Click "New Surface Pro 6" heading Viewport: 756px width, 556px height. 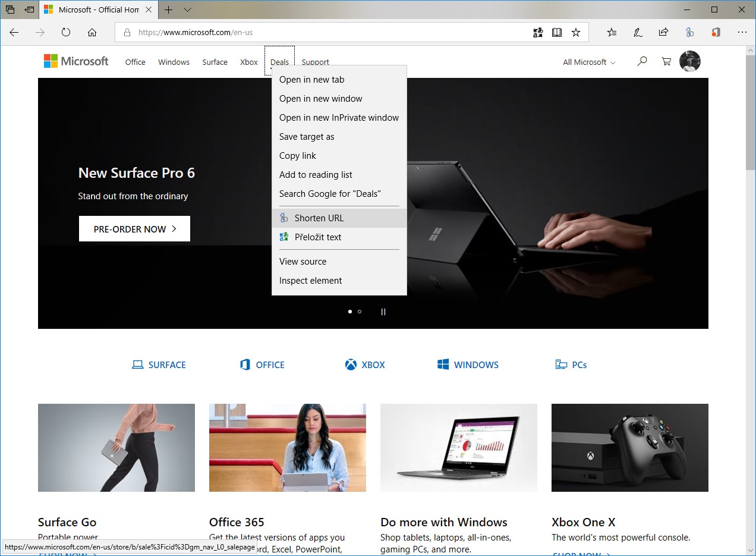137,173
